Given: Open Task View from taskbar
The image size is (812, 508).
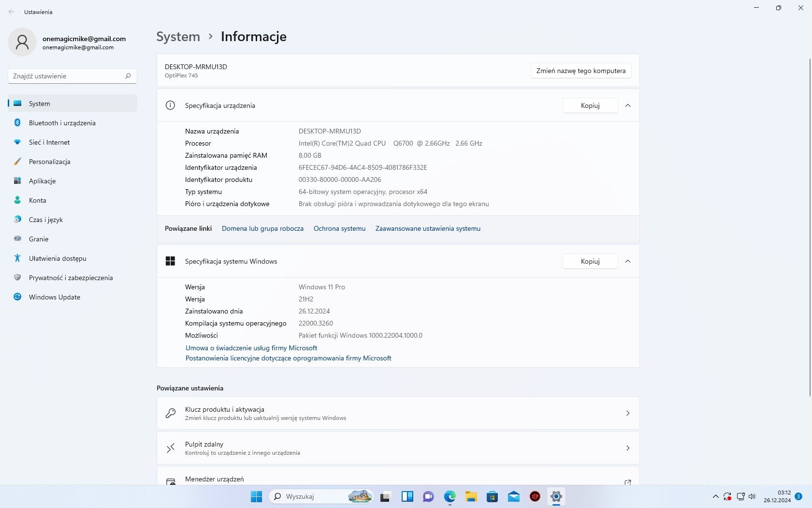Looking at the screenshot, I should (x=385, y=496).
